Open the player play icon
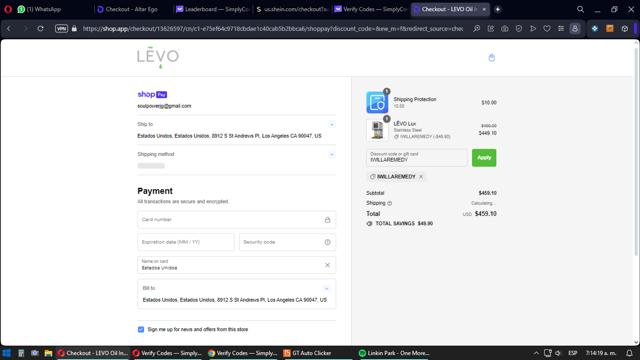The height and width of the screenshot is (360, 640). [533, 29]
